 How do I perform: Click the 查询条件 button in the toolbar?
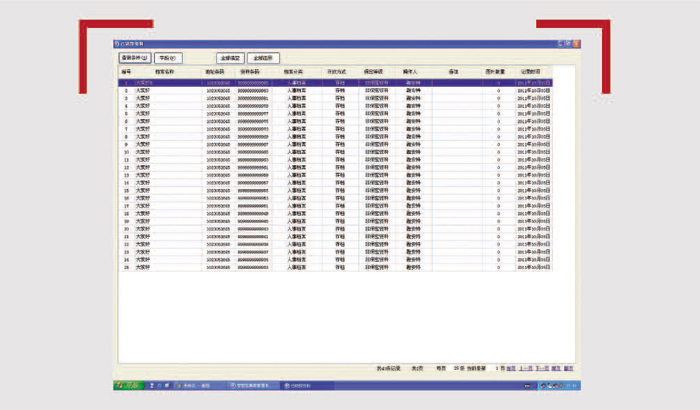(x=134, y=58)
